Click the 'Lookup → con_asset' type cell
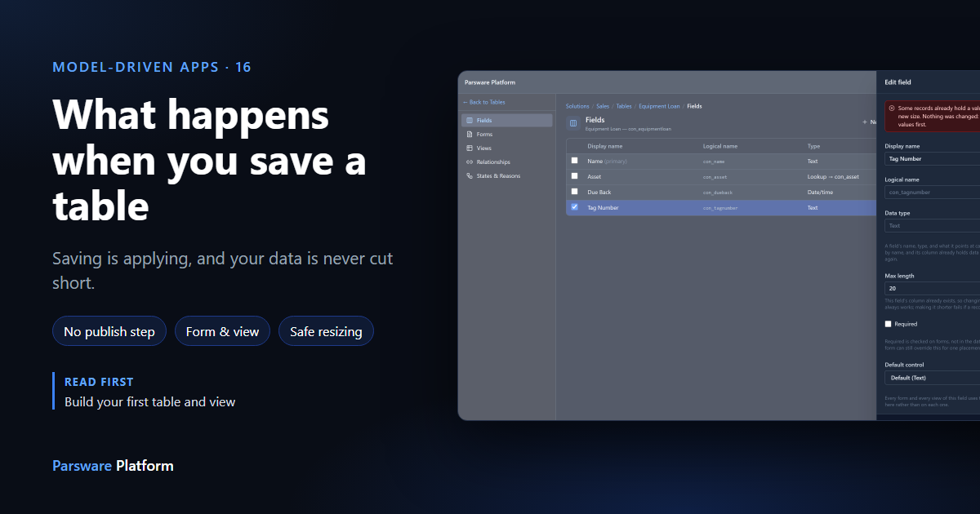The image size is (980, 514). click(x=833, y=177)
